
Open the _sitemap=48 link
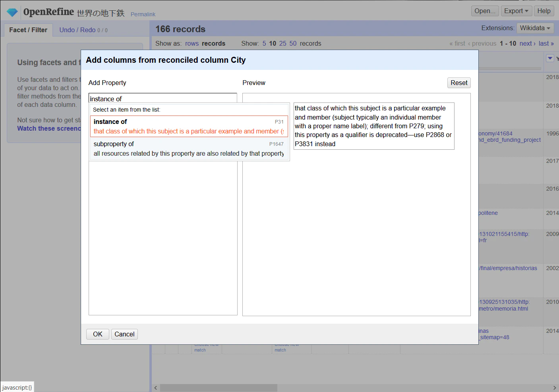(x=494, y=337)
